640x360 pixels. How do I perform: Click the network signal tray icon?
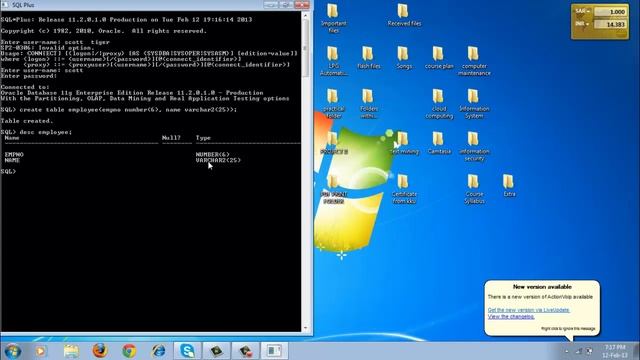tap(578, 351)
